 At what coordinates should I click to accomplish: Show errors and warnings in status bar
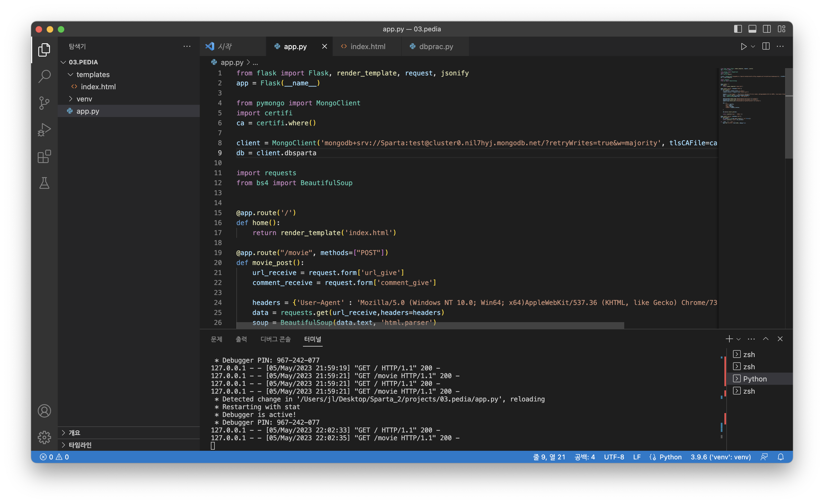point(54,457)
